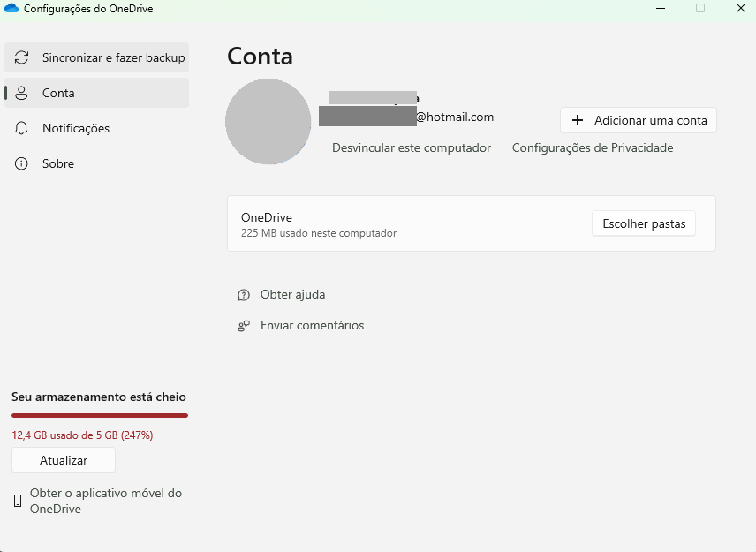Click the plus icon on Adicionar uma conta
The image size is (756, 552).
tap(577, 120)
